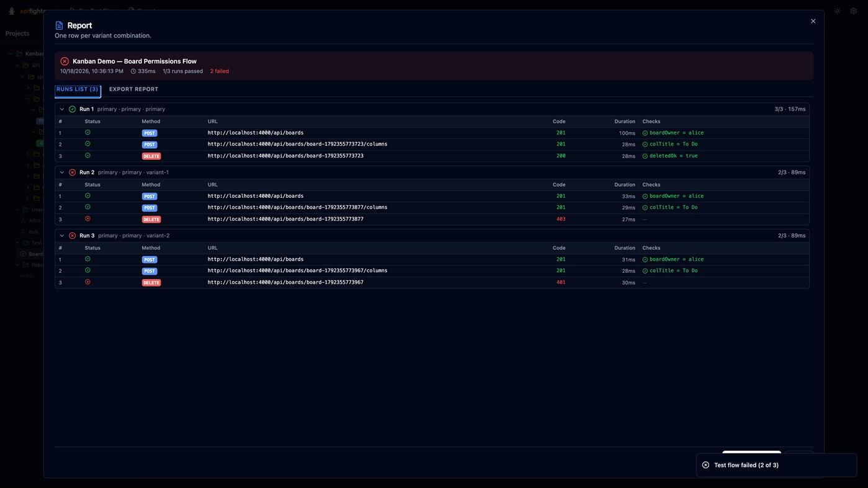Click Run 1 step 3 success status icon
This screenshot has width=868, height=488.
(87, 155)
